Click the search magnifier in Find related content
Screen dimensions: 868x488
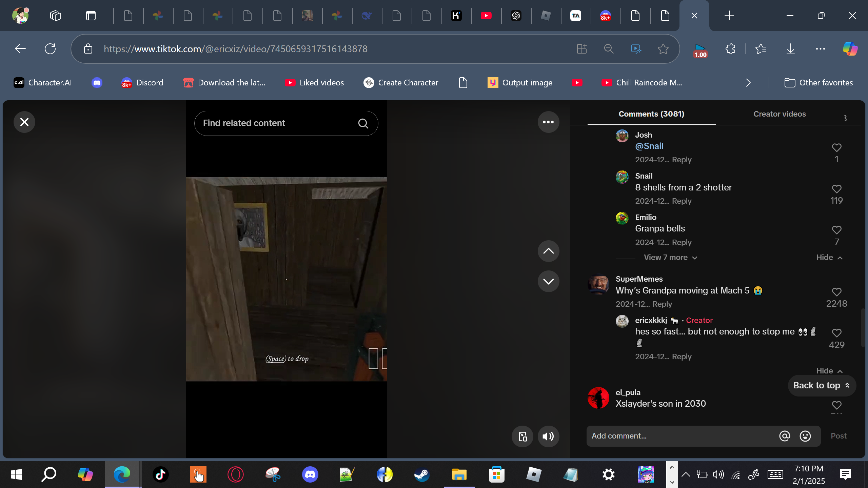point(363,123)
